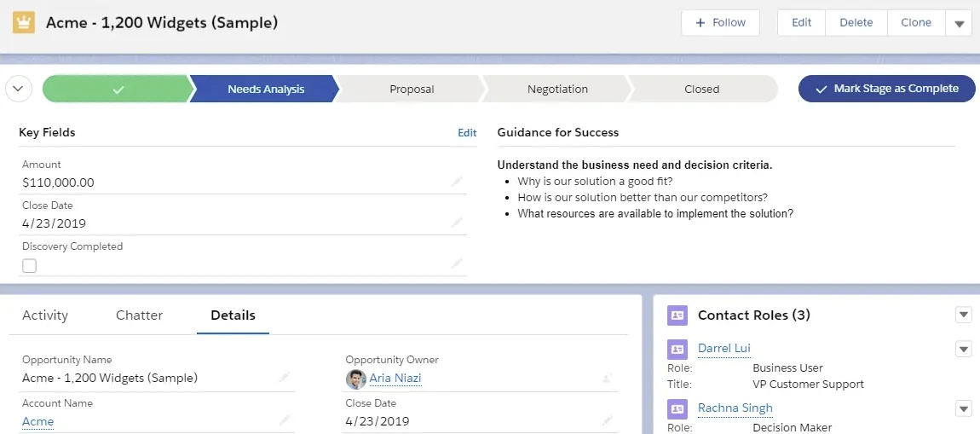Click the Edit link in Key Fields
The width and height of the screenshot is (980, 434).
467,132
